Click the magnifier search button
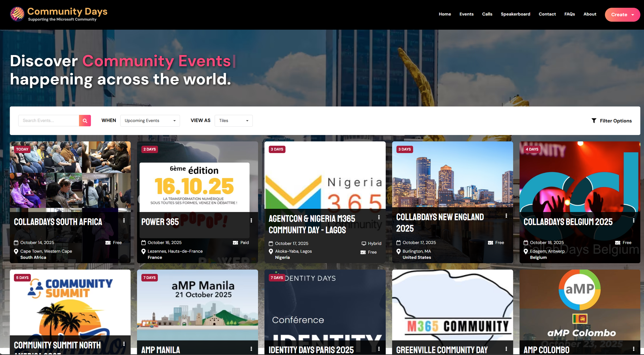The width and height of the screenshot is (644, 355). (85, 120)
